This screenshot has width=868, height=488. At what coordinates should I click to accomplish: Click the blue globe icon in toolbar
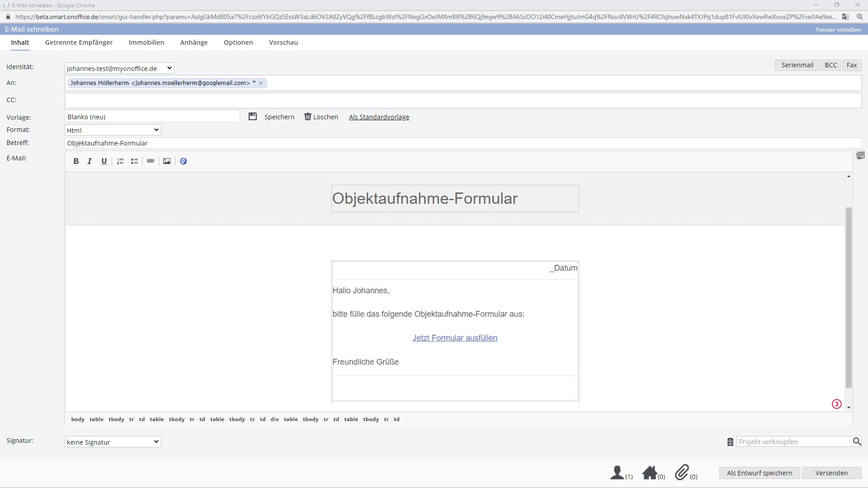[x=183, y=161]
